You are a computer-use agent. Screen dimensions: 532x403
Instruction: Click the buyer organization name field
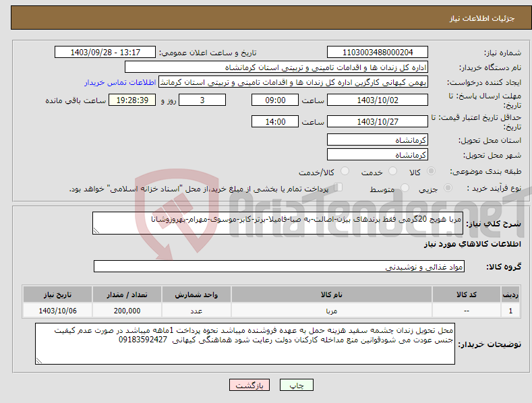276,67
